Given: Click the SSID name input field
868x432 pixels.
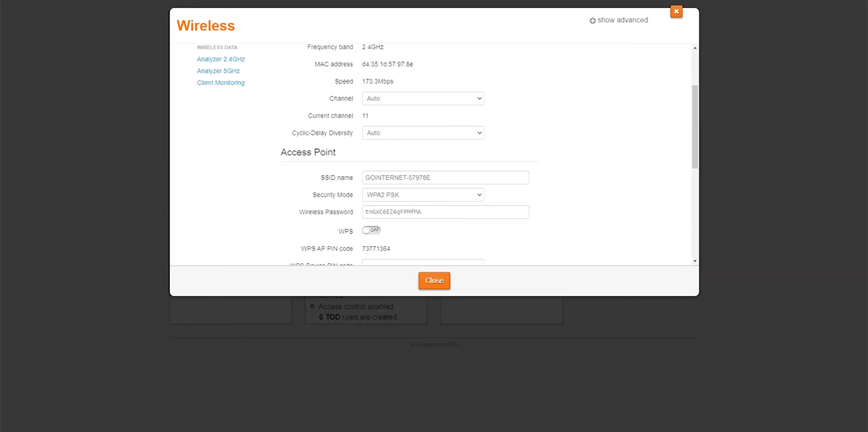Looking at the screenshot, I should click(445, 178).
